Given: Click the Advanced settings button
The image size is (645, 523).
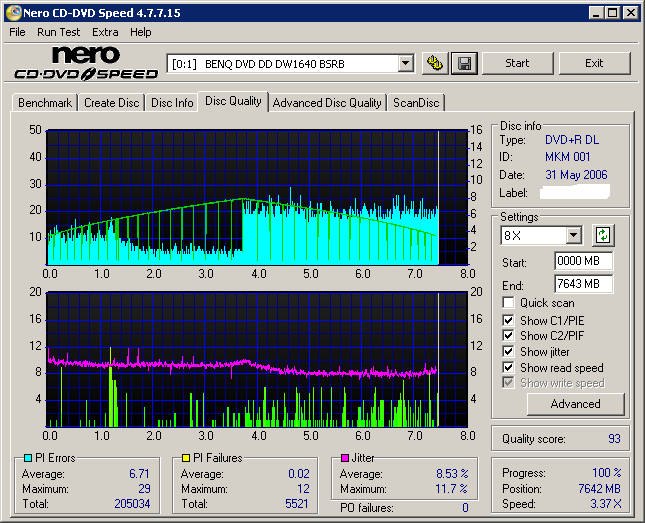Looking at the screenshot, I should pyautogui.click(x=575, y=404).
